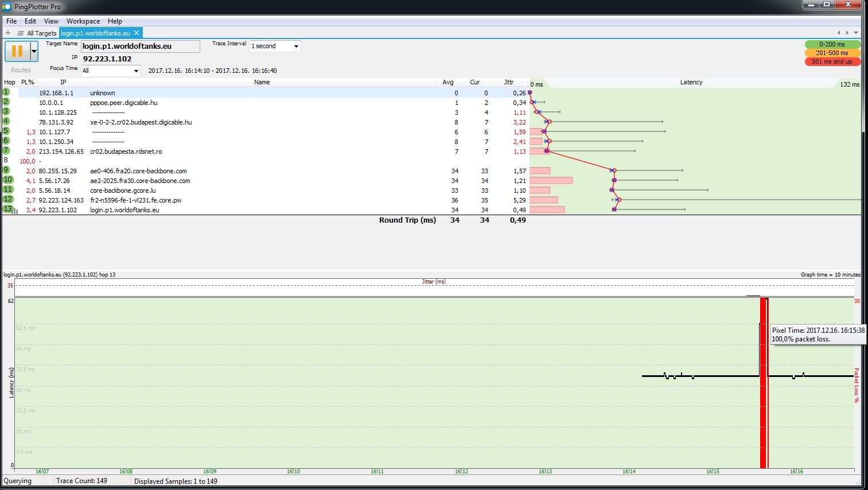This screenshot has height=490, width=868.
Task: Add a new target tab with plus icon
Action: 8,33
